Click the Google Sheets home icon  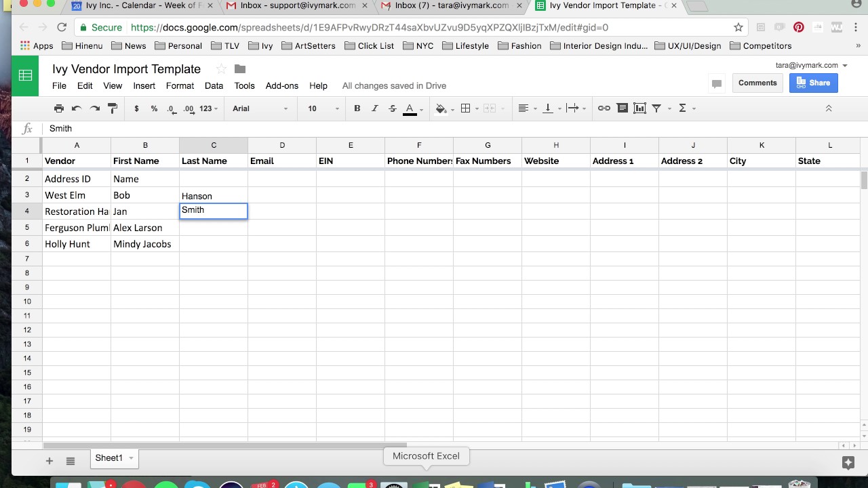pyautogui.click(x=26, y=75)
